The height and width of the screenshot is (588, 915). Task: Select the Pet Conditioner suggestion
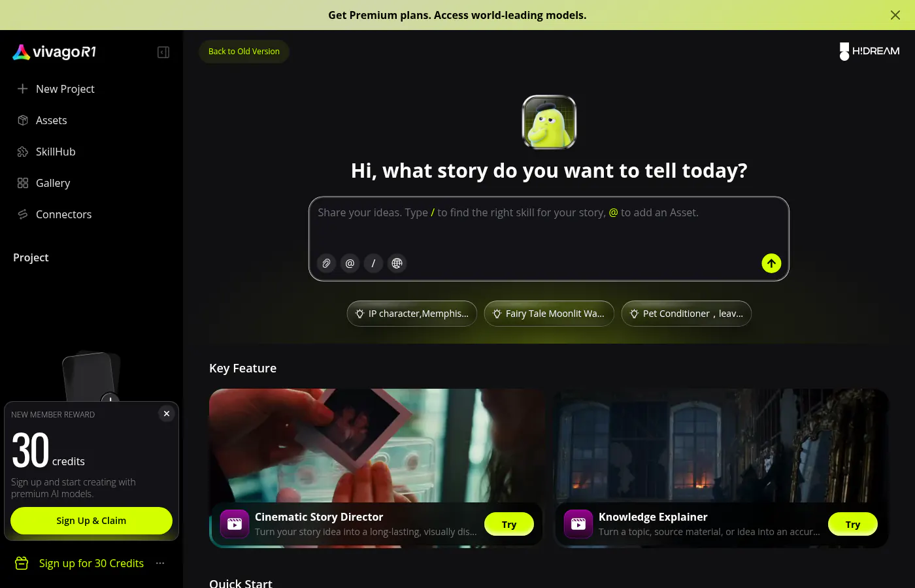(686, 314)
